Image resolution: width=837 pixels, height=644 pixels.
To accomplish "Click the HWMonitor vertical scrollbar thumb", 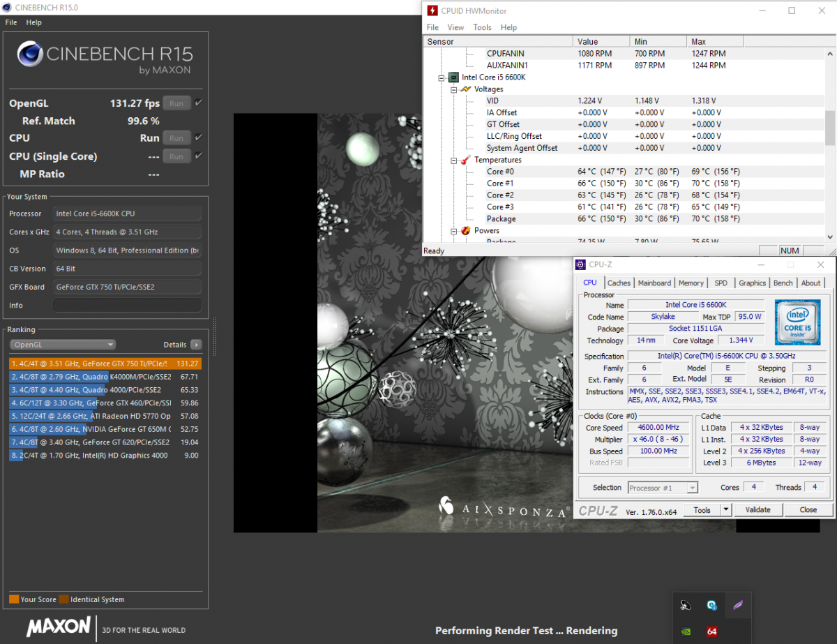I will point(830,127).
